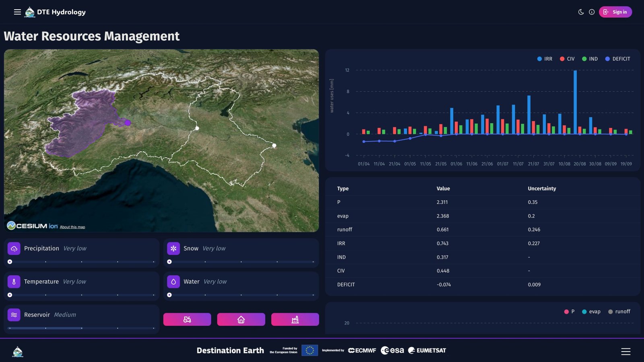The image size is (644, 362).
Task: Click the Precipitation panel icon
Action: (x=14, y=248)
